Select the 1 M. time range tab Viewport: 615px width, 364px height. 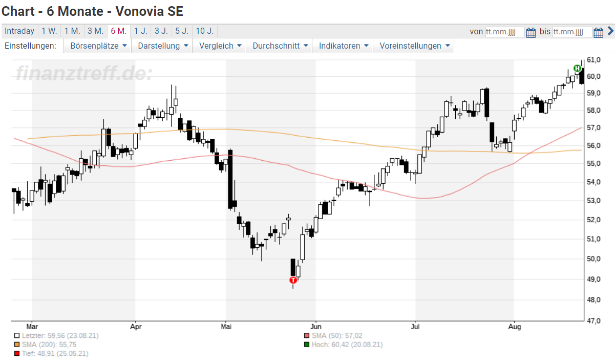click(72, 31)
